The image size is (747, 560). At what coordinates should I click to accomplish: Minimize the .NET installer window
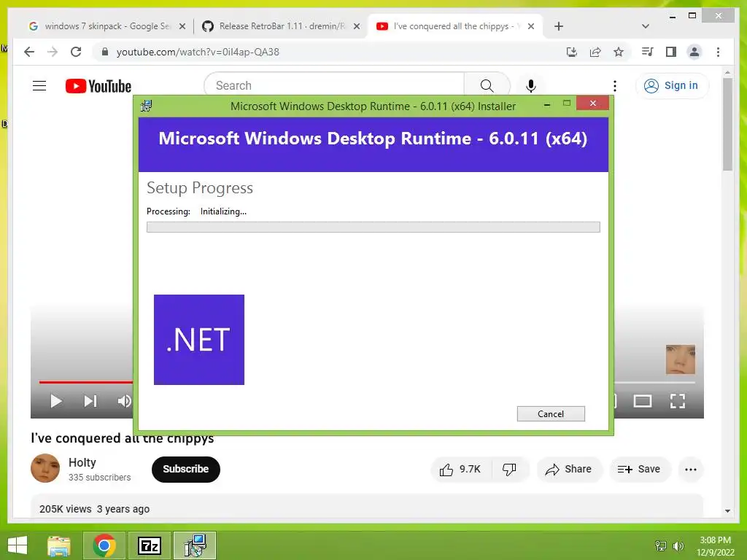(x=547, y=104)
